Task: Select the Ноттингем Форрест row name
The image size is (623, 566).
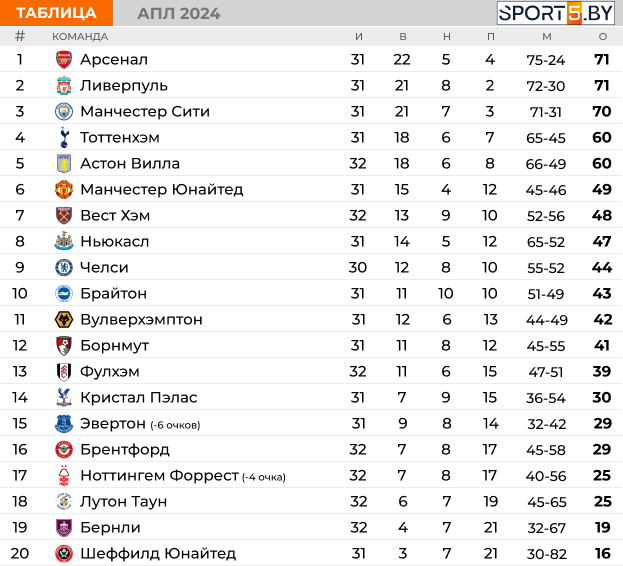Action: pyautogui.click(x=159, y=475)
